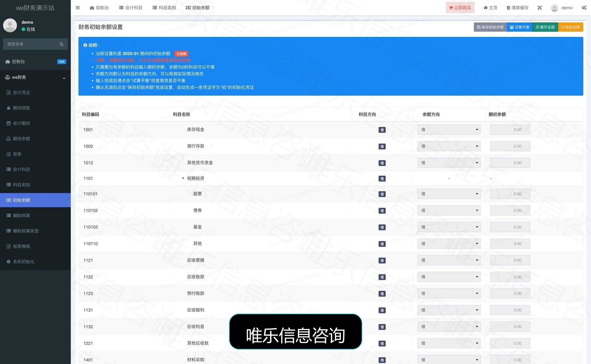Screen dimensions: 591x364
Task: Toggle the sidebar hamburger menu icon
Action: (x=78, y=8)
